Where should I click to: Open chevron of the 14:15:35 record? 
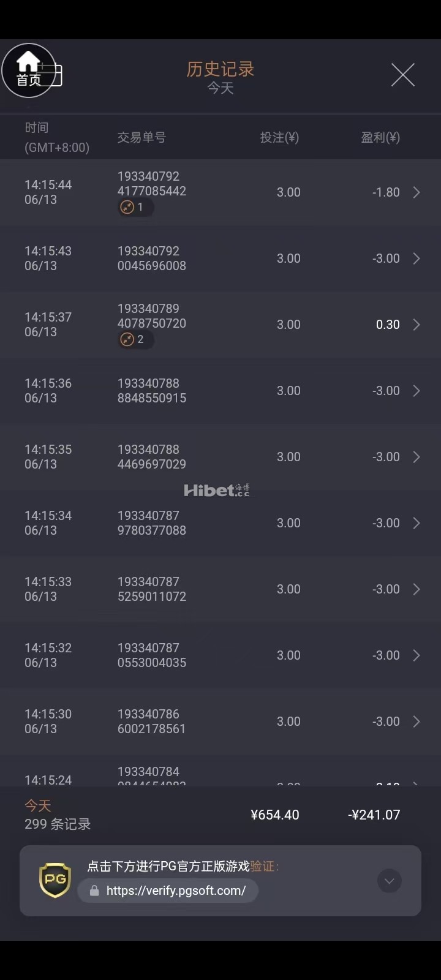point(417,457)
